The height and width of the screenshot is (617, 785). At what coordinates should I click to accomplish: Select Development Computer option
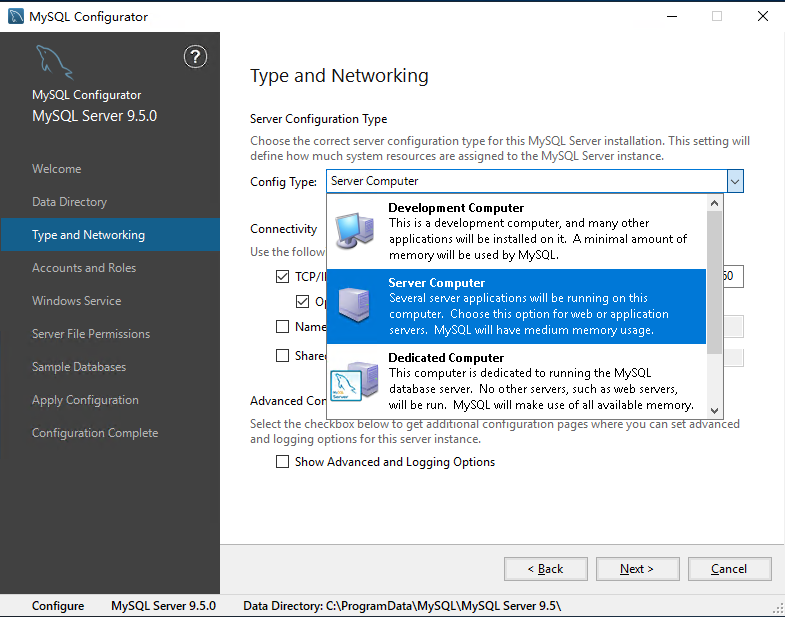[x=516, y=231]
